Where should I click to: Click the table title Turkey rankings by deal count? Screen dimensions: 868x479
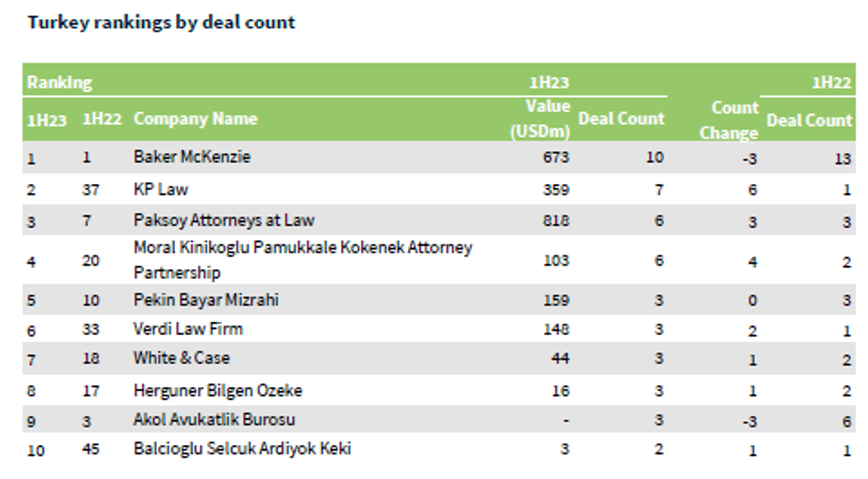(x=161, y=22)
